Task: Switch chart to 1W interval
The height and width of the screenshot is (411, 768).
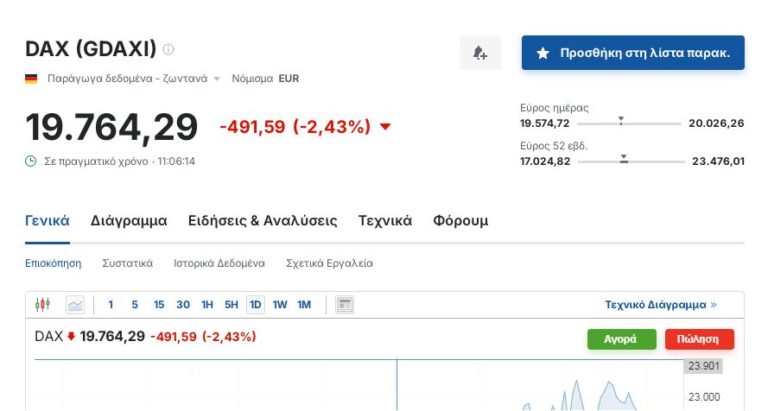Action: click(280, 305)
